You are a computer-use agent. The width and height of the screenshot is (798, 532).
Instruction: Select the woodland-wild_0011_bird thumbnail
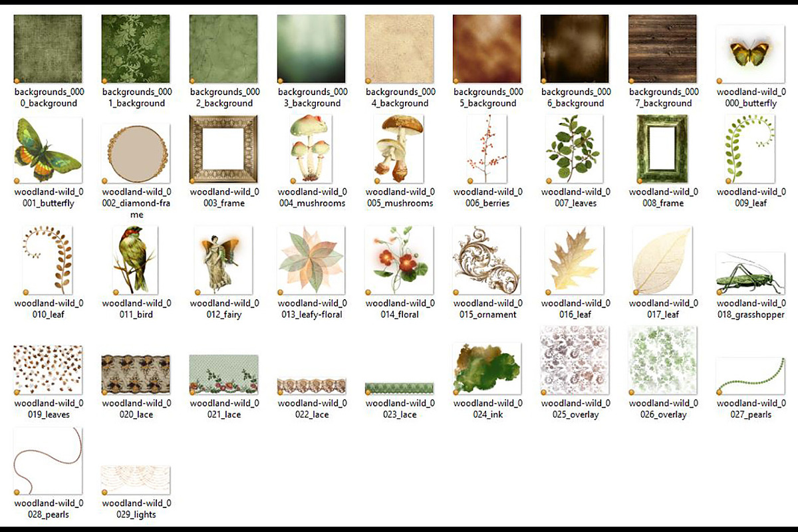click(x=136, y=259)
